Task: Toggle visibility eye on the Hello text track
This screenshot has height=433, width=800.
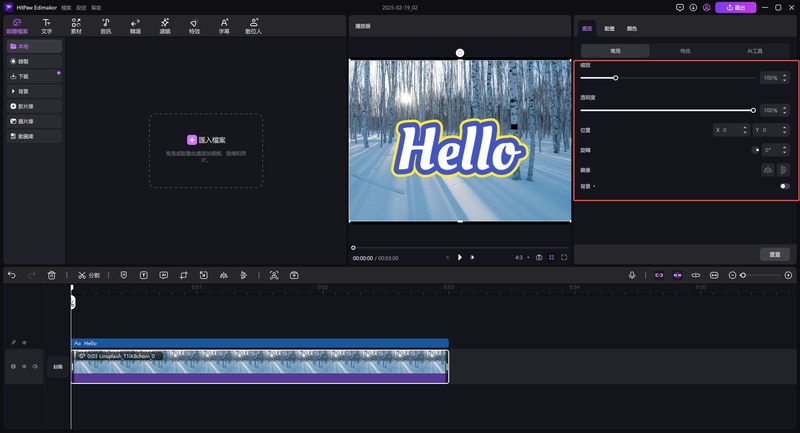Action: 24,343
